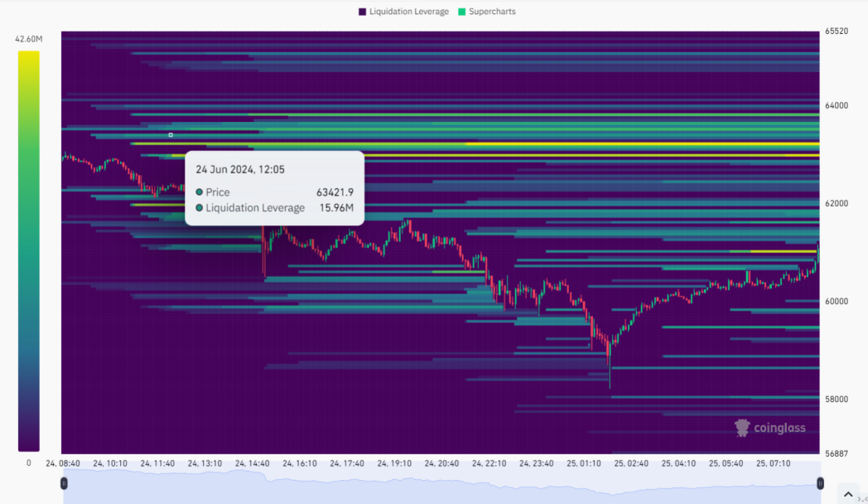The width and height of the screenshot is (868, 504).
Task: Click the 56887 price axis label
Action: pyautogui.click(x=837, y=453)
